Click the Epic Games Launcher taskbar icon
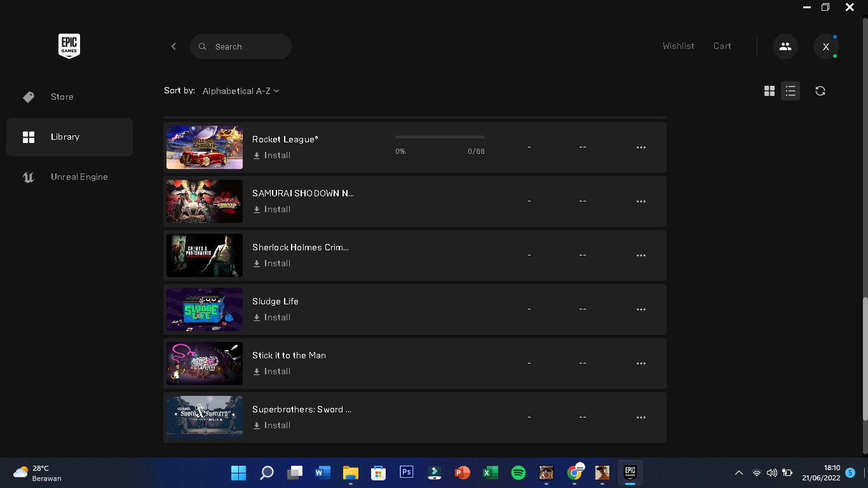The image size is (868, 488). (x=630, y=473)
